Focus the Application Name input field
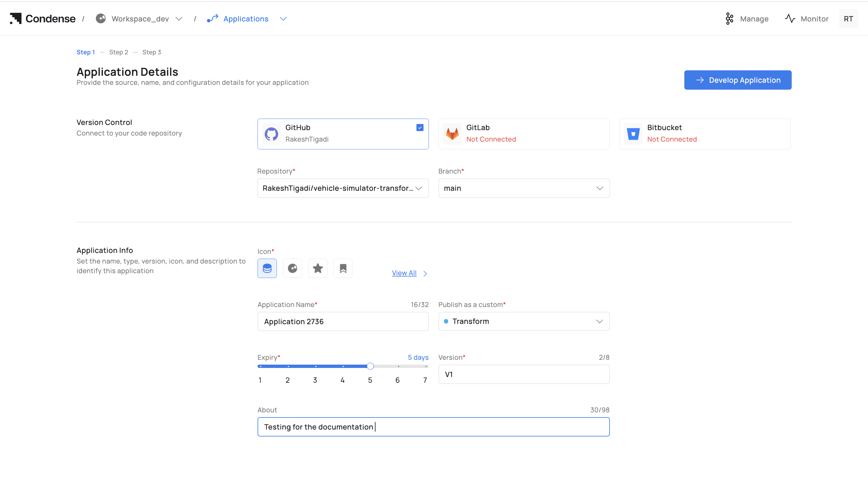This screenshot has width=868, height=492. [x=343, y=321]
